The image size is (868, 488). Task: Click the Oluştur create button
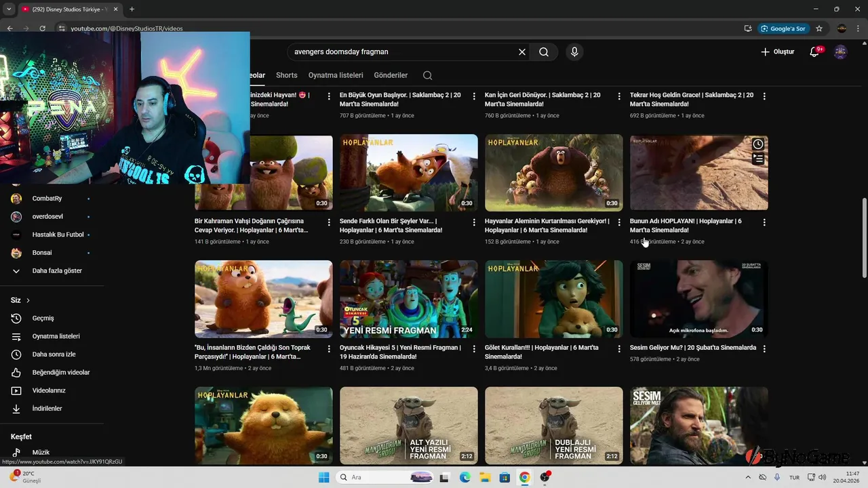point(777,52)
